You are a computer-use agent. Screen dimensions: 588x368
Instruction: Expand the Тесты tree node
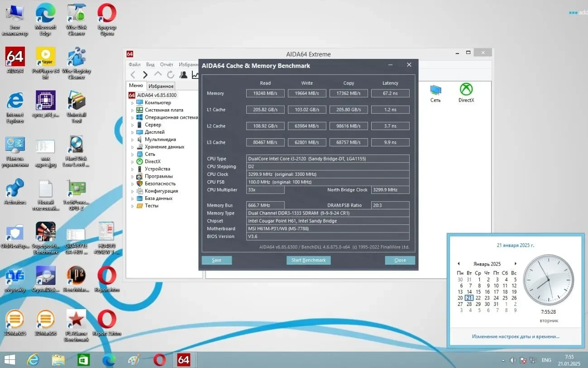point(131,205)
